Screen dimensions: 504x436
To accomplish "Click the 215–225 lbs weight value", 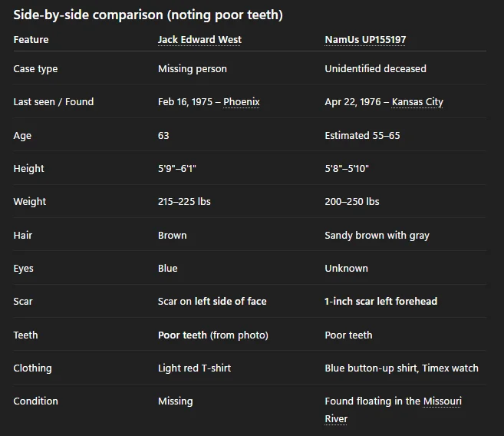I will 184,202.
